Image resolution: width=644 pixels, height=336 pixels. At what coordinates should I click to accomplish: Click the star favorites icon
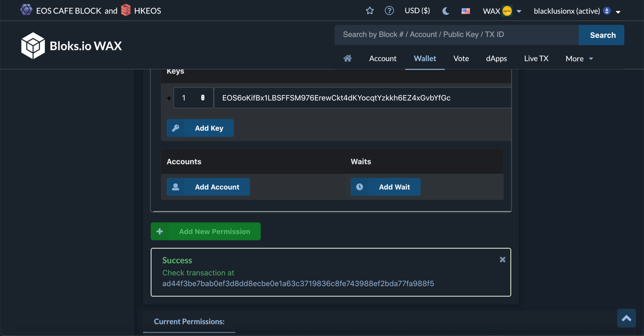(x=370, y=11)
